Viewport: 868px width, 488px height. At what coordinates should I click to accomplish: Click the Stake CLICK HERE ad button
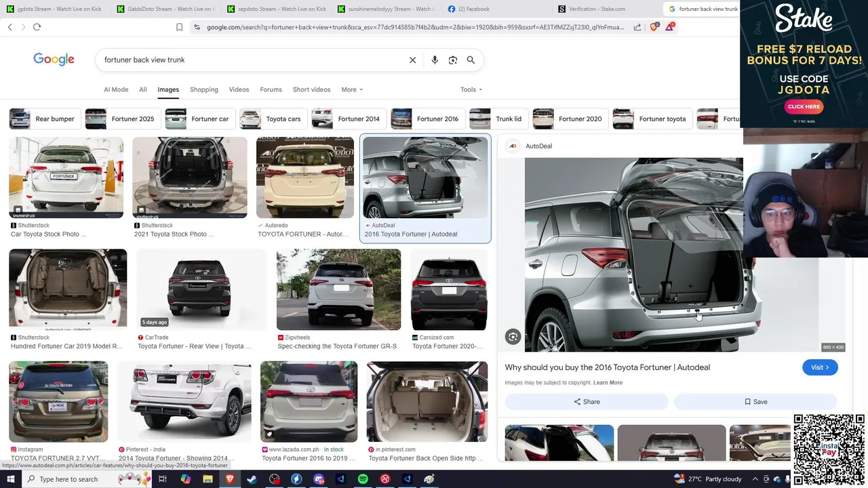(x=804, y=106)
